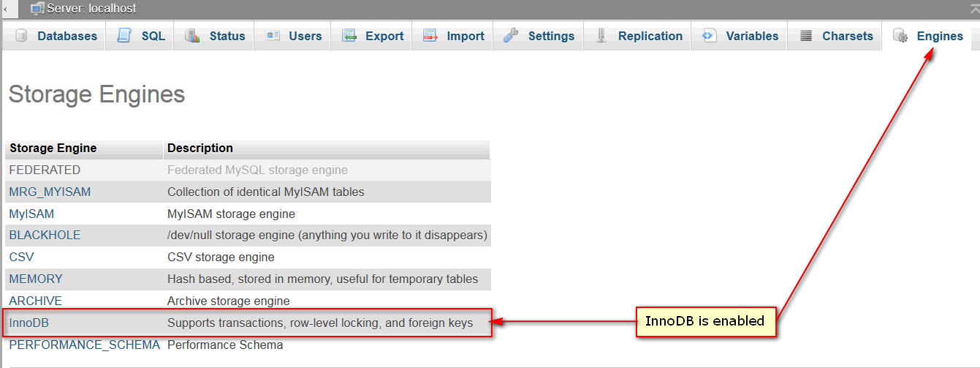Image resolution: width=980 pixels, height=368 pixels.
Task: Open the CSV engine link
Action: tap(21, 257)
